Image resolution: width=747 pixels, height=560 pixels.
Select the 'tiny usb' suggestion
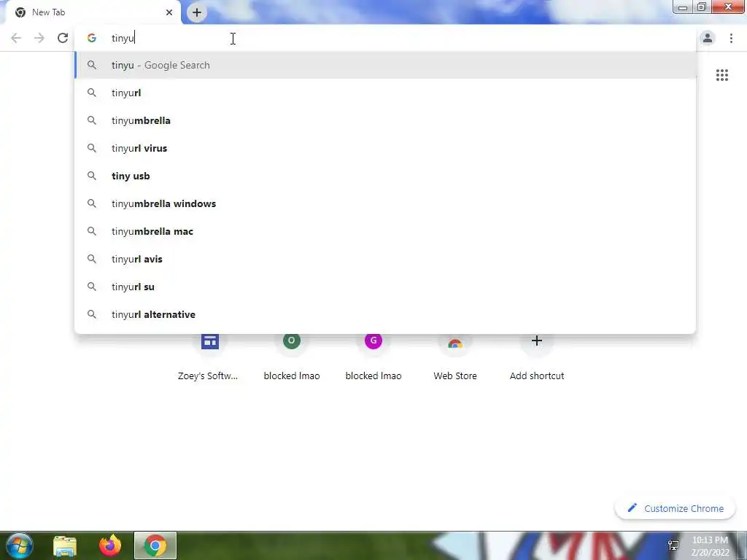point(385,176)
